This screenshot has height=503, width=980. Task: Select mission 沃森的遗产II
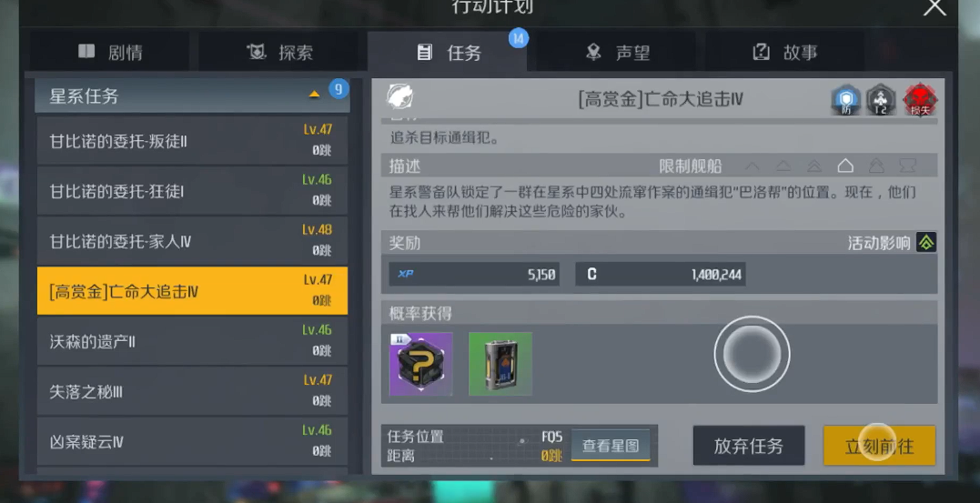click(x=193, y=341)
